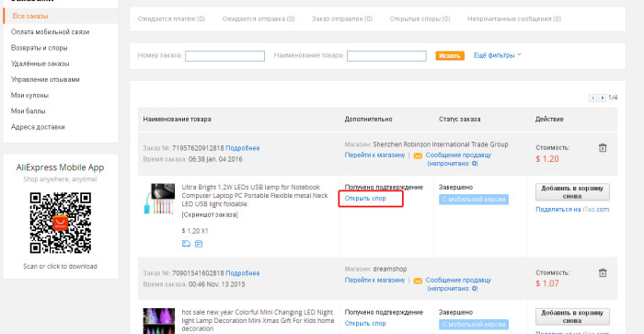Click Скриншот заказа under USB lamp
The height and width of the screenshot is (334, 644).
click(x=210, y=215)
